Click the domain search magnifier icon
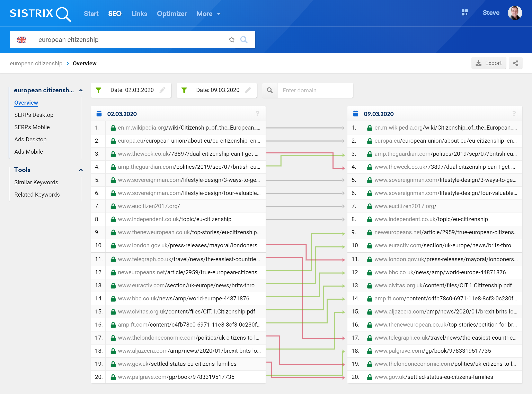Screen dimensions: 532x394 tap(270, 90)
